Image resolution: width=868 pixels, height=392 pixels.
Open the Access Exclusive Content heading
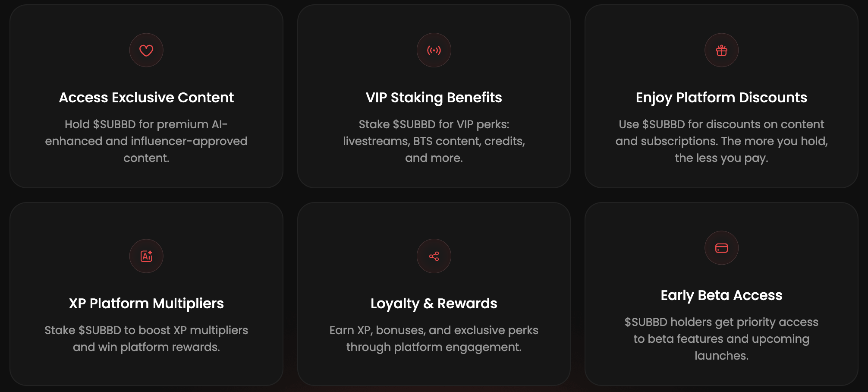pyautogui.click(x=146, y=98)
